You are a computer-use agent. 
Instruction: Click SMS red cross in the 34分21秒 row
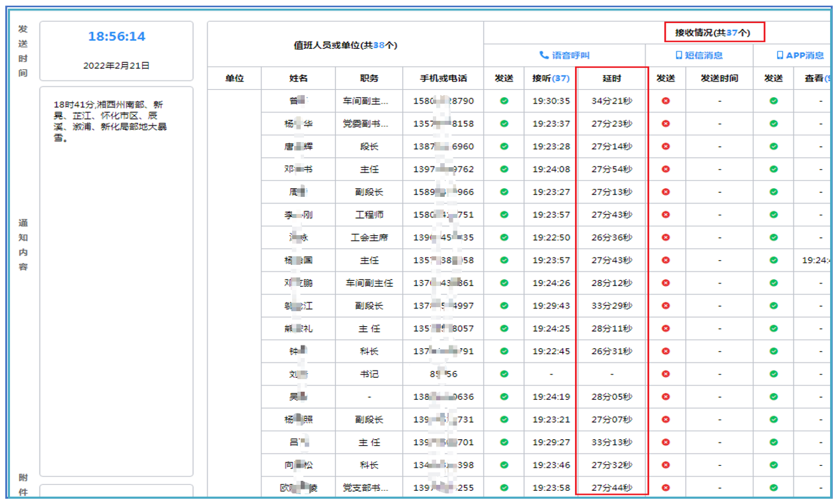point(666,101)
